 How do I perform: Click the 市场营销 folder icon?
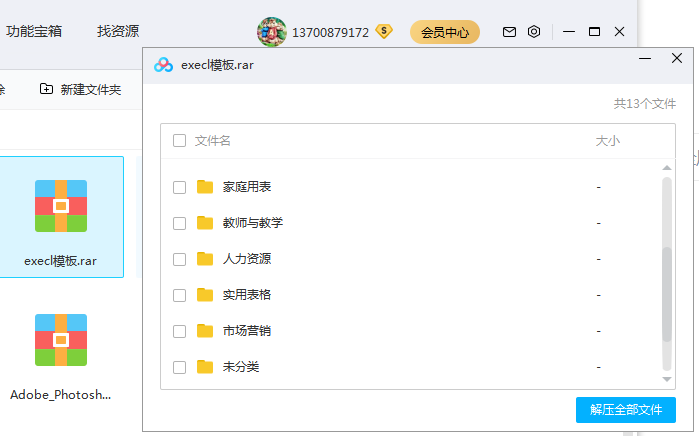(206, 331)
